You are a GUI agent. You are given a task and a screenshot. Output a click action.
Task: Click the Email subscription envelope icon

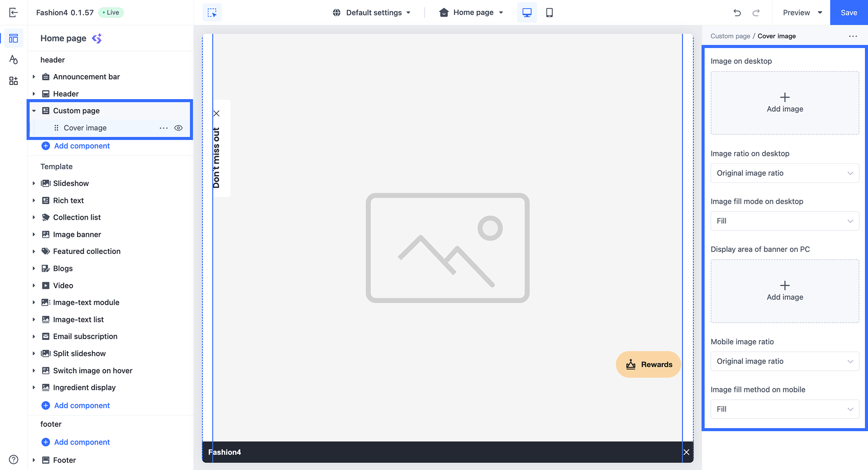click(46, 336)
